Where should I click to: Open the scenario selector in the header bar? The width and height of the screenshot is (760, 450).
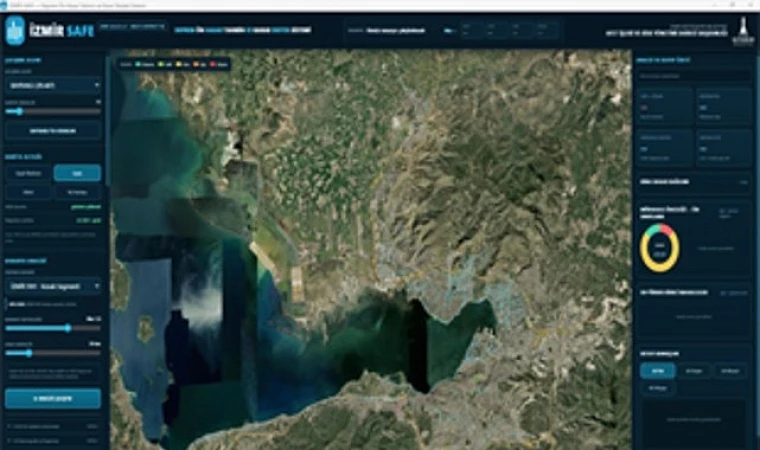pos(396,31)
